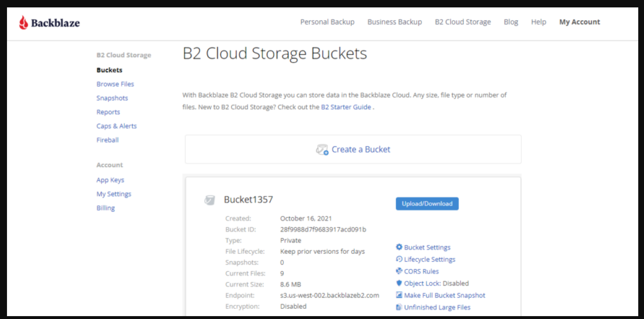Click the bucket icon beside Bucket1357
This screenshot has height=319, width=644.
209,199
